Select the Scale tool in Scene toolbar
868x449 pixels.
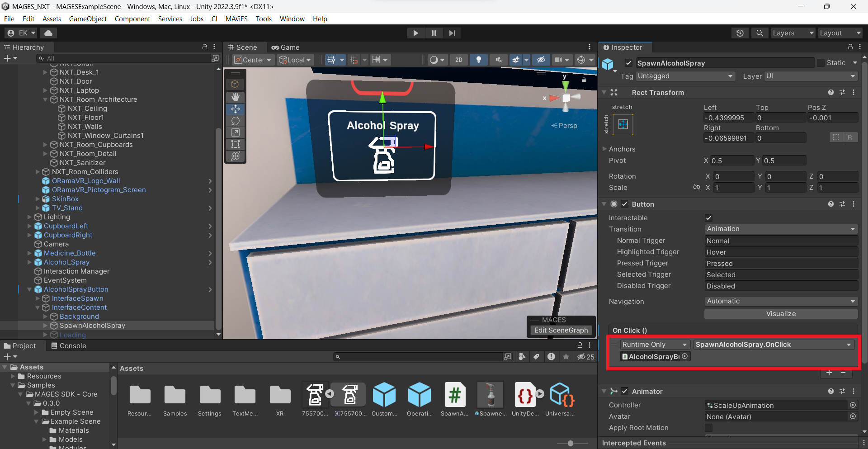click(x=235, y=132)
